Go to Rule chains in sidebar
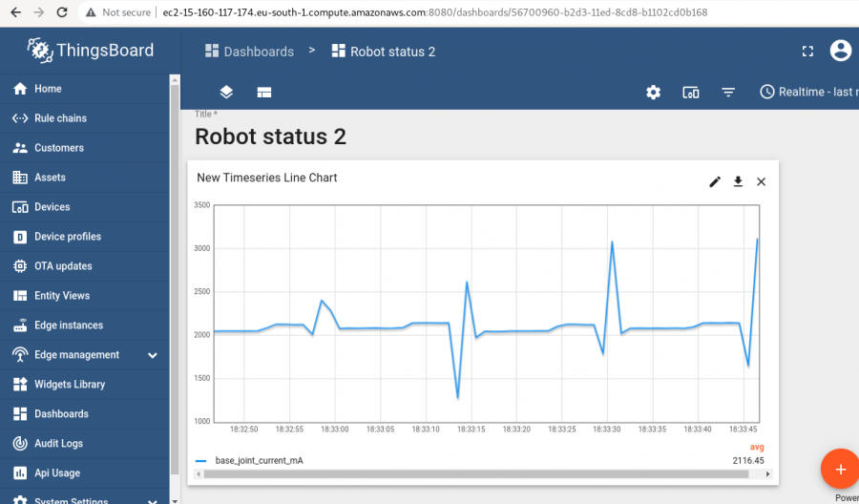 pyautogui.click(x=60, y=118)
